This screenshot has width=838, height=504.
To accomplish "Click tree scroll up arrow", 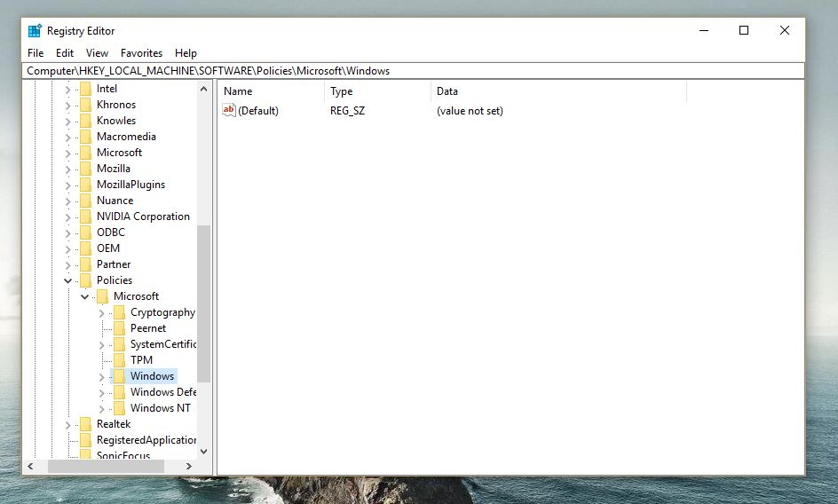I will tap(203, 90).
